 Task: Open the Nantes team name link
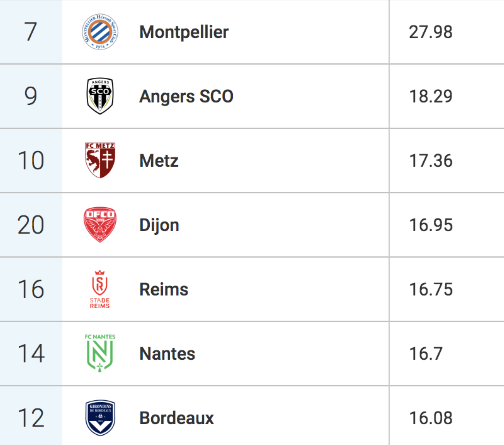pyautogui.click(x=167, y=354)
